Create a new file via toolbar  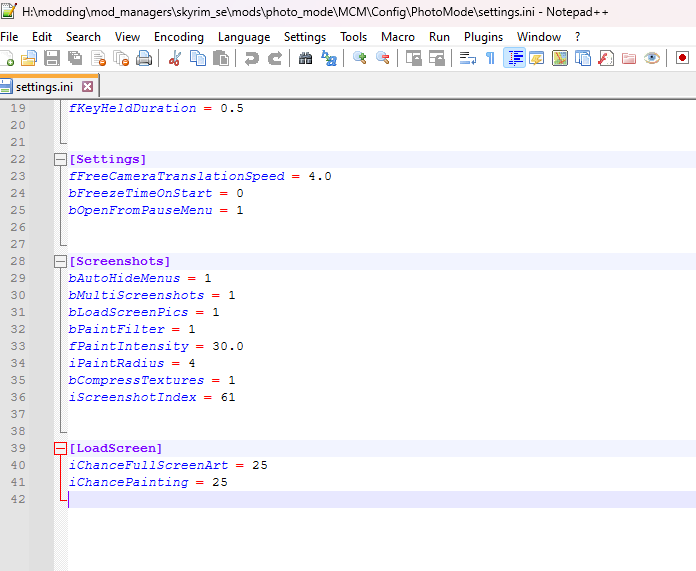[x=6, y=58]
